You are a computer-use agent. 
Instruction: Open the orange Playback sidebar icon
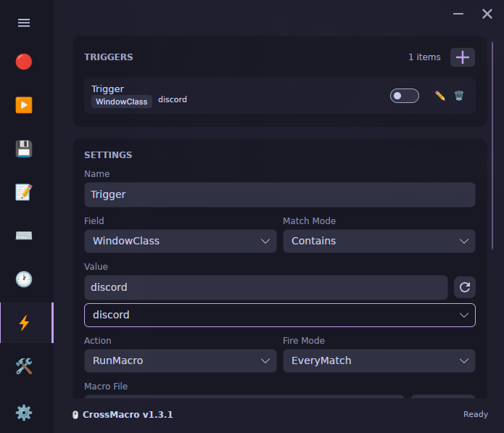coord(24,105)
